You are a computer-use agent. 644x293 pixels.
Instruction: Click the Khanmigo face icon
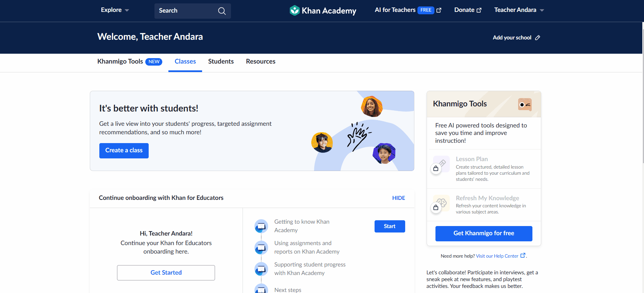(x=525, y=104)
